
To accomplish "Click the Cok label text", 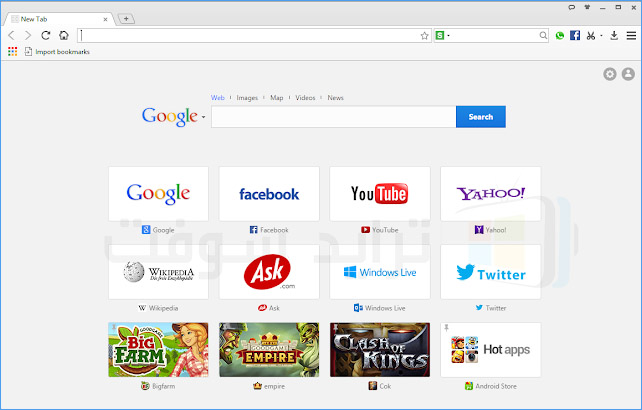I will [x=385, y=386].
